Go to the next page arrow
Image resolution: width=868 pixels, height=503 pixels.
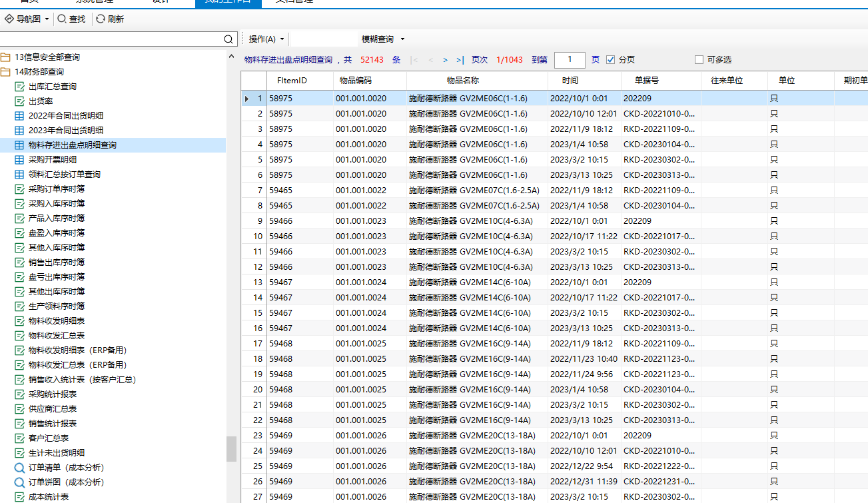(445, 60)
